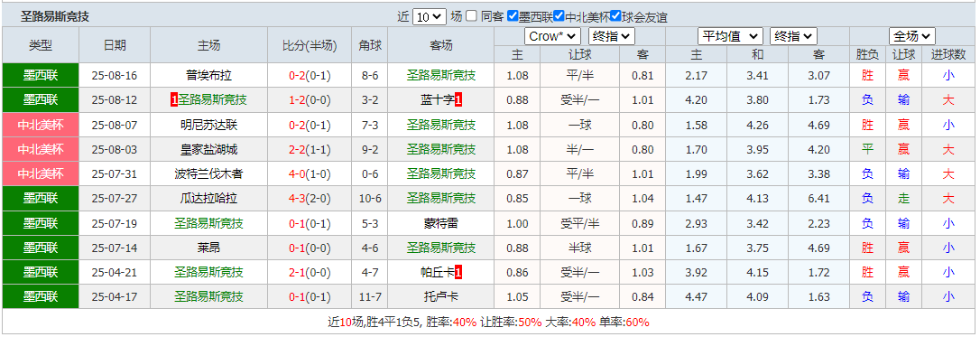
Task: Click the 日期 column header
Action: pos(115,45)
